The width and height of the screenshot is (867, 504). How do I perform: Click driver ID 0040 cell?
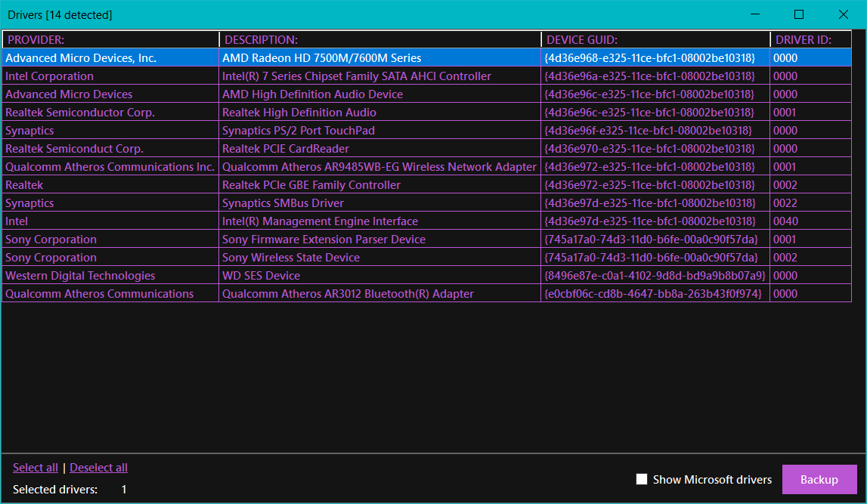pos(810,221)
